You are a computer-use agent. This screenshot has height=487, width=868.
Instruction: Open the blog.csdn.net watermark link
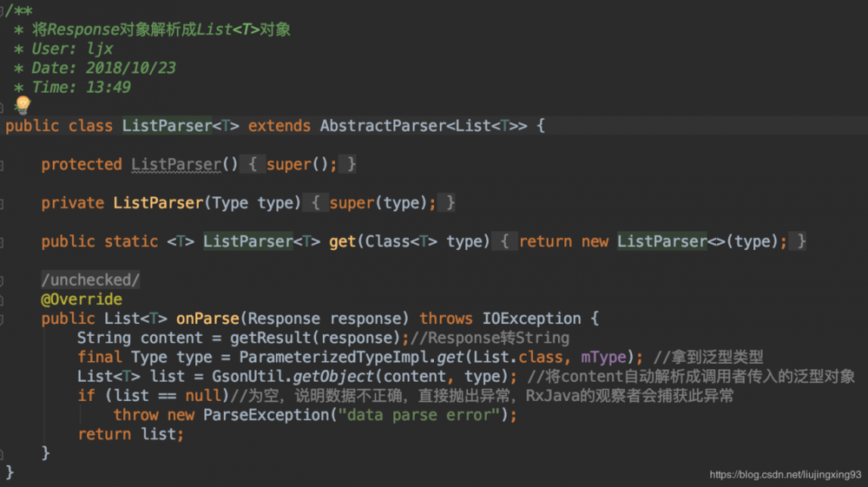click(x=785, y=475)
